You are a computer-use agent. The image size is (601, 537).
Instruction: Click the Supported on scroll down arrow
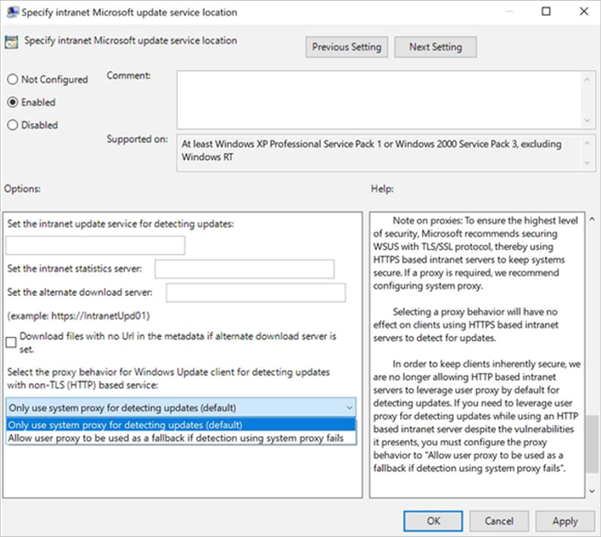587,163
